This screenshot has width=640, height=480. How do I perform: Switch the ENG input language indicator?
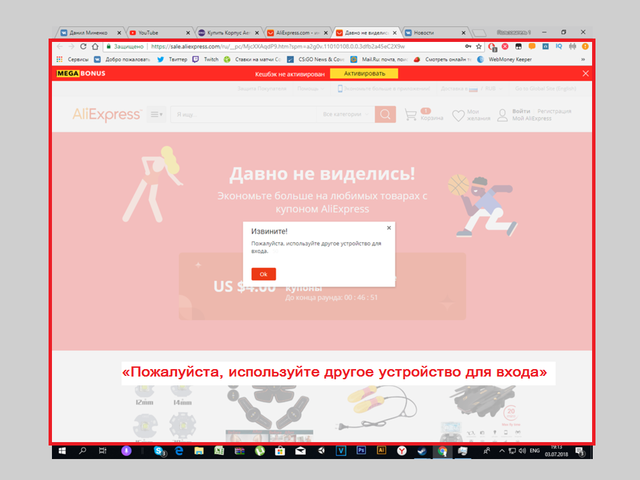tap(535, 451)
